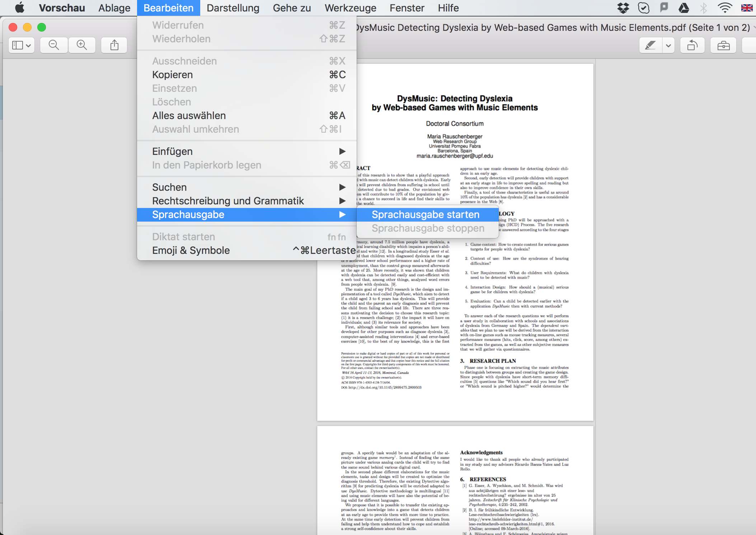Zoom out of the PDF document
756x535 pixels.
coord(54,45)
